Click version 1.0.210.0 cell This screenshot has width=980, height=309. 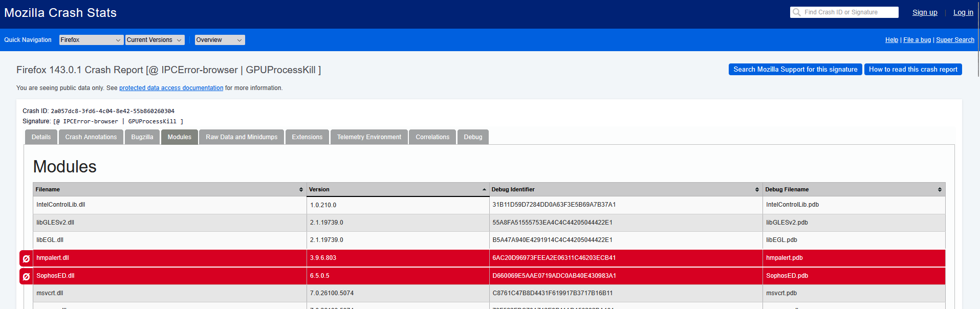[398, 205]
